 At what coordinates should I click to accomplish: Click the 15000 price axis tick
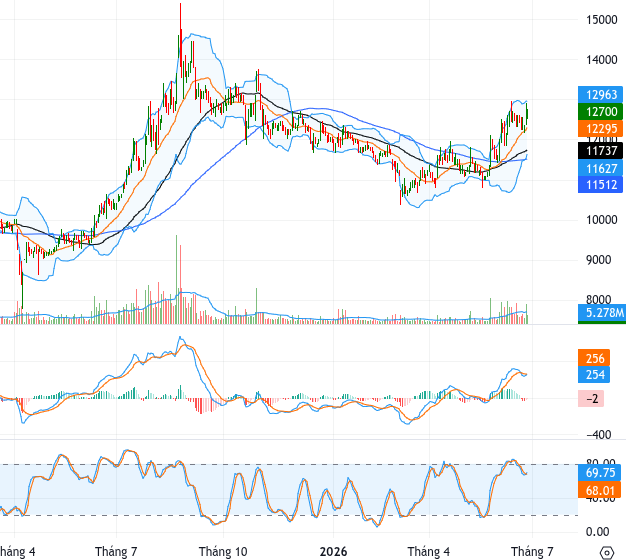point(602,20)
